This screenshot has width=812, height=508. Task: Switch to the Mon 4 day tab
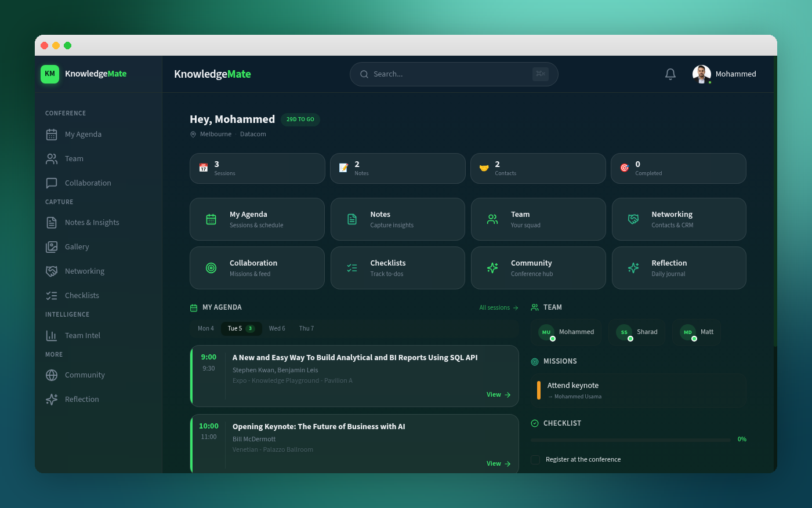[206, 329]
